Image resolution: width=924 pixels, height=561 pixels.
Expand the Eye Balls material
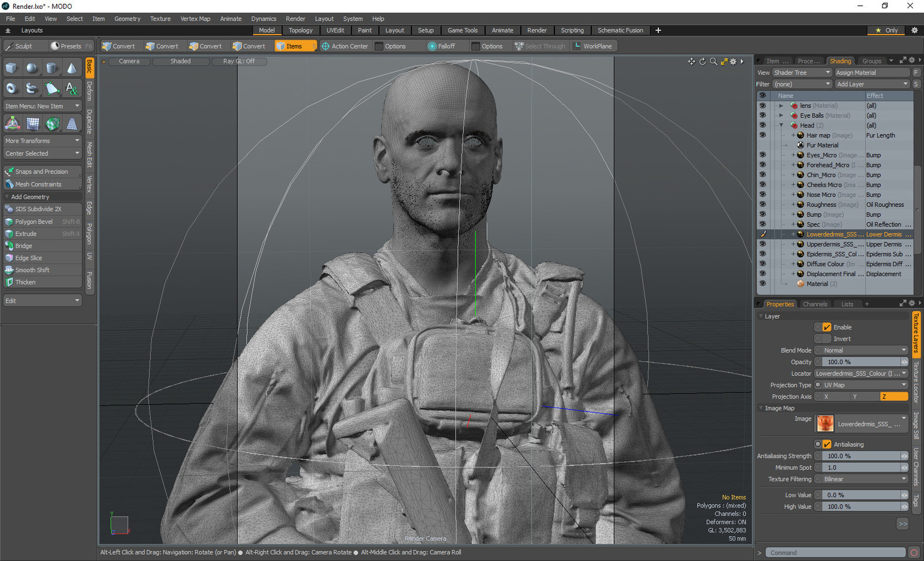click(781, 116)
